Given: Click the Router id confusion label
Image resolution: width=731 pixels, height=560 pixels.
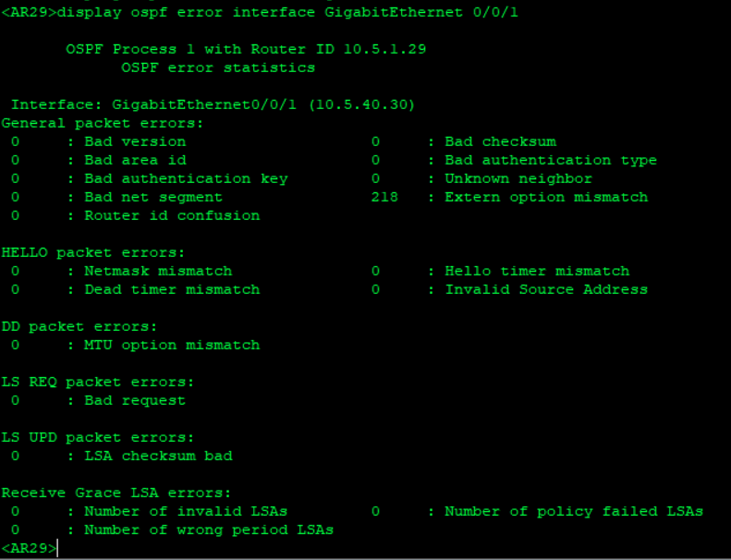Looking at the screenshot, I should point(172,215).
